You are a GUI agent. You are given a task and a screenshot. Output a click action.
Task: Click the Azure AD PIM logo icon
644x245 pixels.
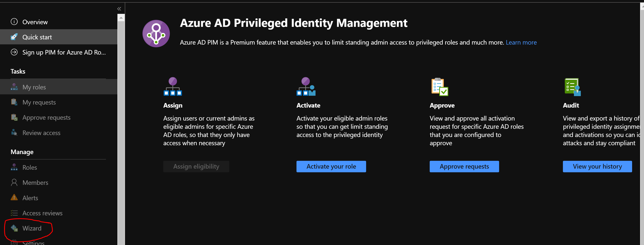156,34
